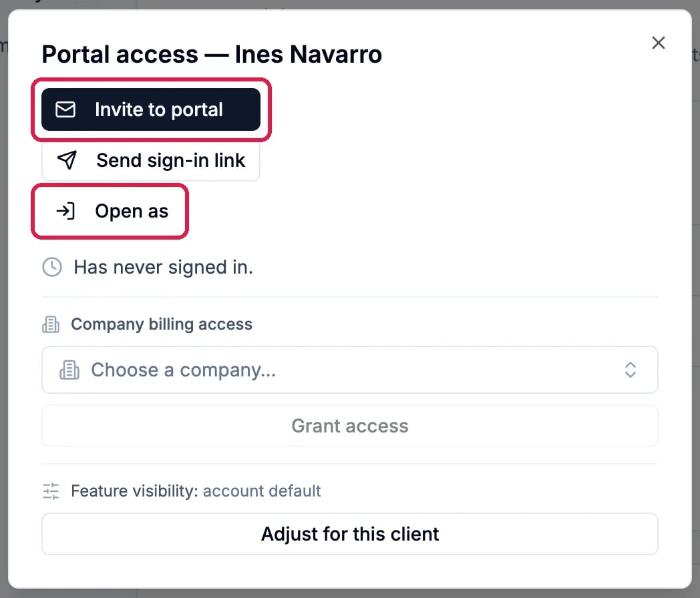Click the Invite to portal button
This screenshot has width=700, height=598.
tap(151, 109)
